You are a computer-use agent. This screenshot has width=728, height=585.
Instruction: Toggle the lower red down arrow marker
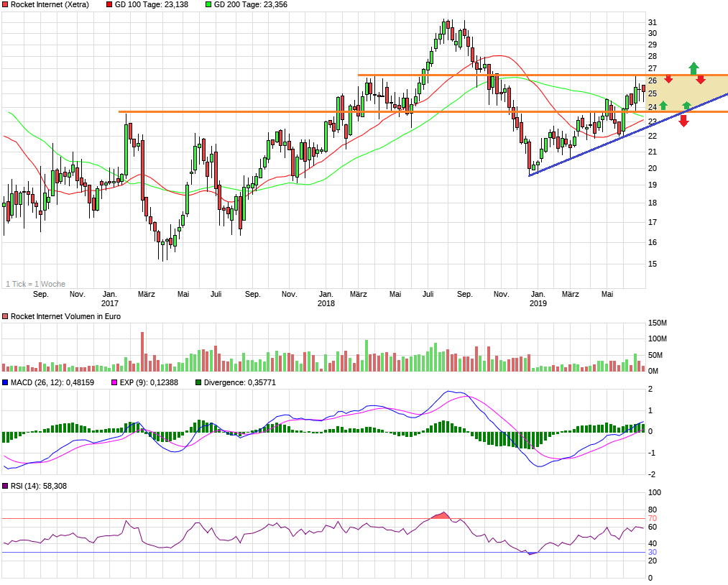pyautogui.click(x=683, y=120)
